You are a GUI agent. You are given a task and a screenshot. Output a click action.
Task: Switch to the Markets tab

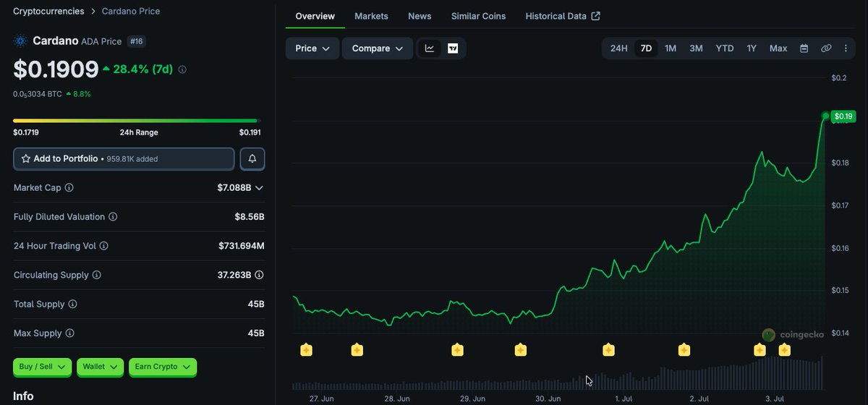pos(371,16)
